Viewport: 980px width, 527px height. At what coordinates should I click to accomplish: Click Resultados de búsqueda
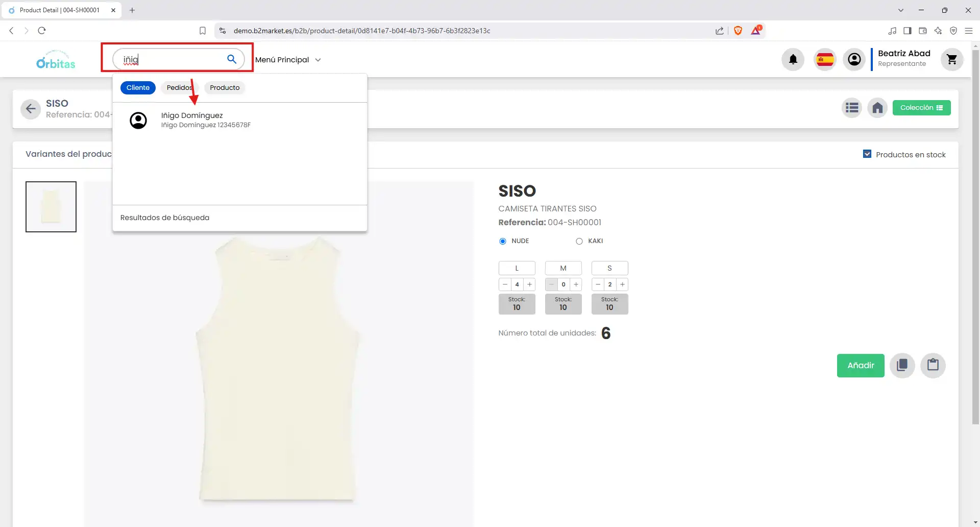click(164, 218)
